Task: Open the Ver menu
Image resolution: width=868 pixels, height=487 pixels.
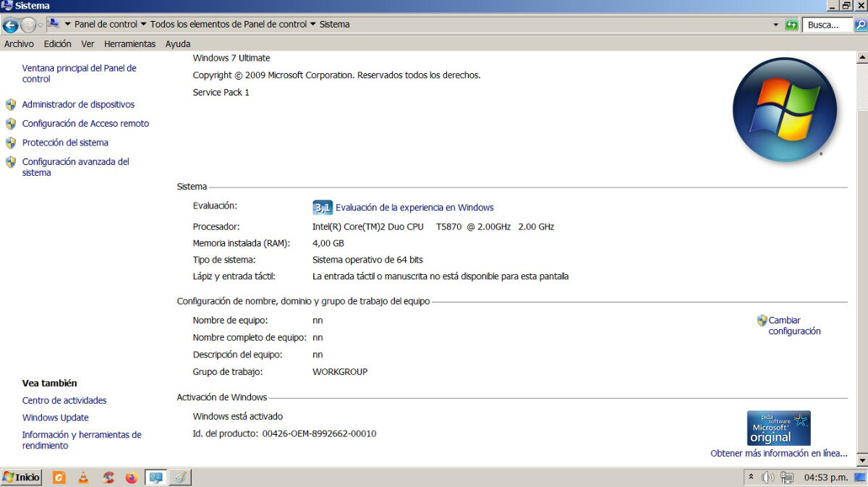Action: coord(88,44)
